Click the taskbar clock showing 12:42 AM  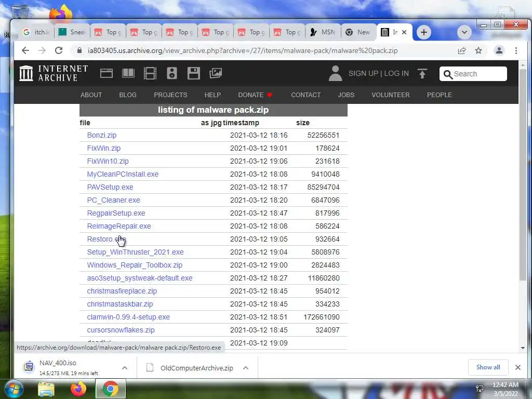click(x=506, y=389)
